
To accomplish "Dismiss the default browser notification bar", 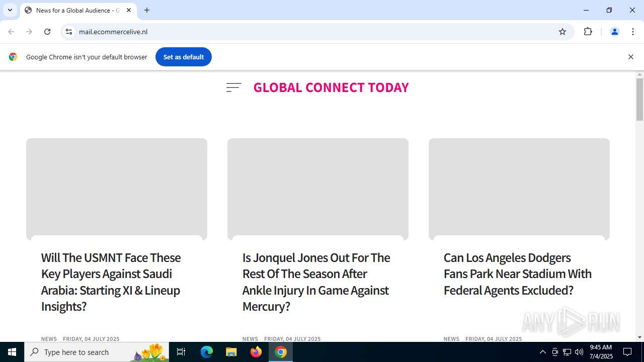I will pyautogui.click(x=630, y=57).
